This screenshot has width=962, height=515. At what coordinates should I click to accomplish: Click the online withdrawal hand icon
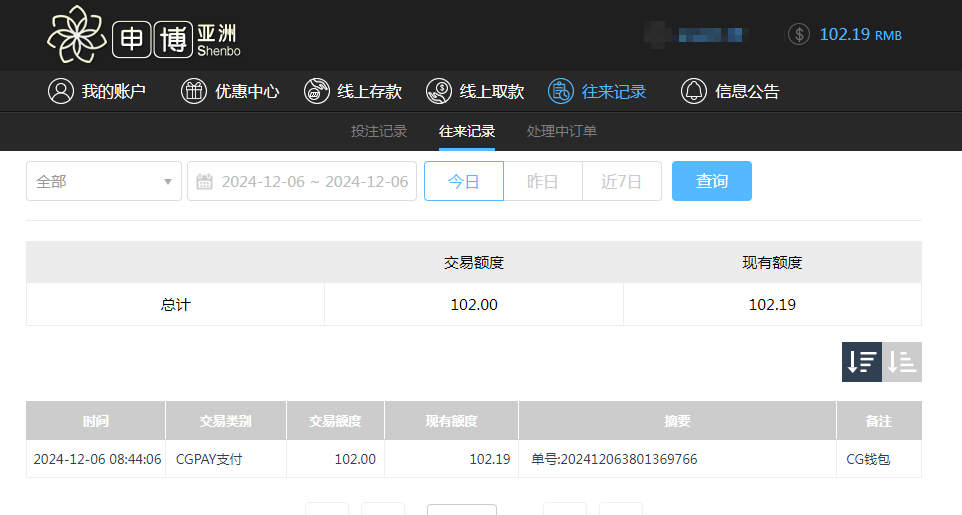(x=439, y=91)
